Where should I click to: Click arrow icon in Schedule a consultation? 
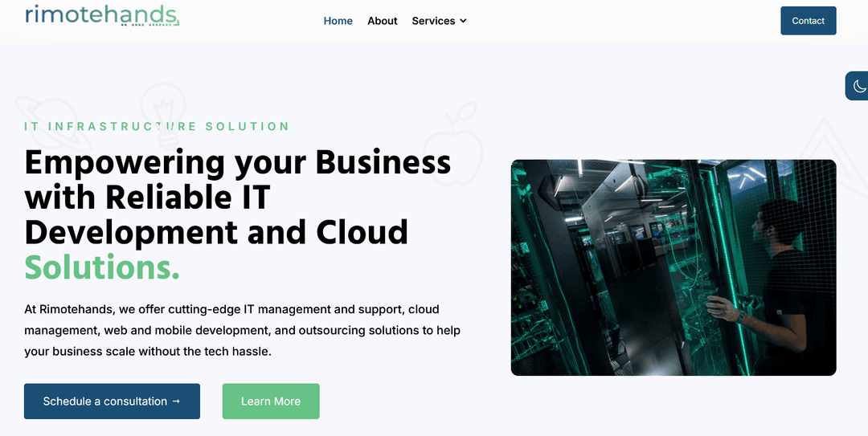click(175, 401)
